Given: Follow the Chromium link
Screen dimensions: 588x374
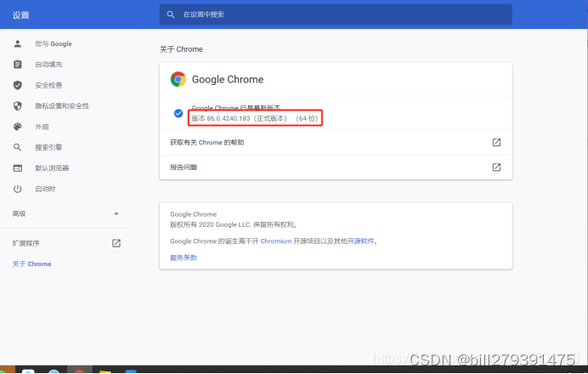Looking at the screenshot, I should 275,241.
